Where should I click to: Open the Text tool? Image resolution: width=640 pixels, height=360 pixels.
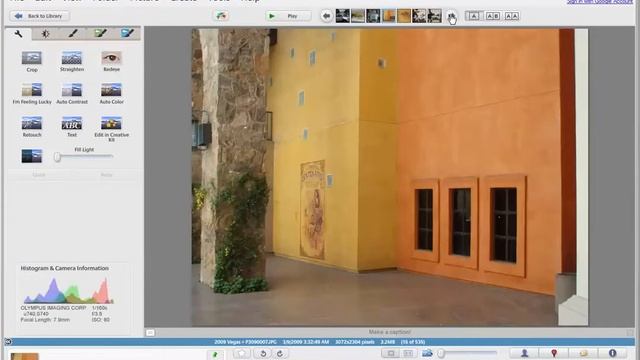72,126
